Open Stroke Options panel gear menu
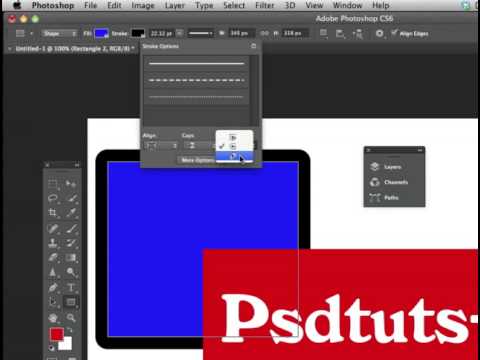Image resolution: width=480 pixels, height=360 pixels. 253,46
